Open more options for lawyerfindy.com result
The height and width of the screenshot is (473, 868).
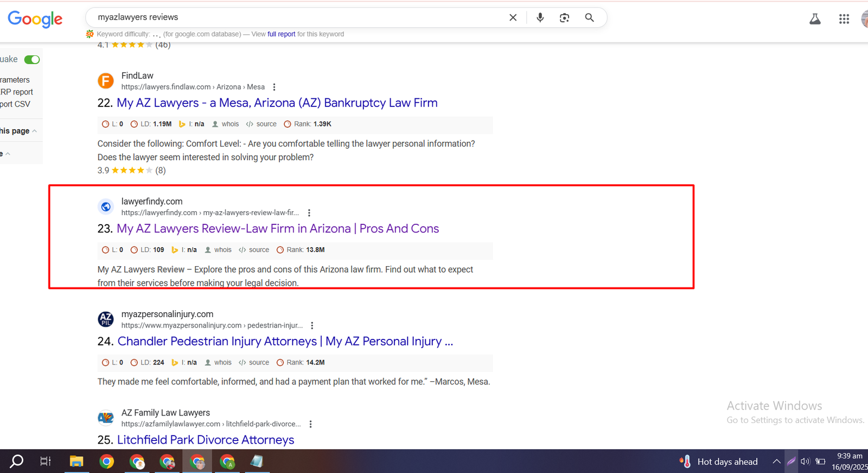pyautogui.click(x=309, y=213)
